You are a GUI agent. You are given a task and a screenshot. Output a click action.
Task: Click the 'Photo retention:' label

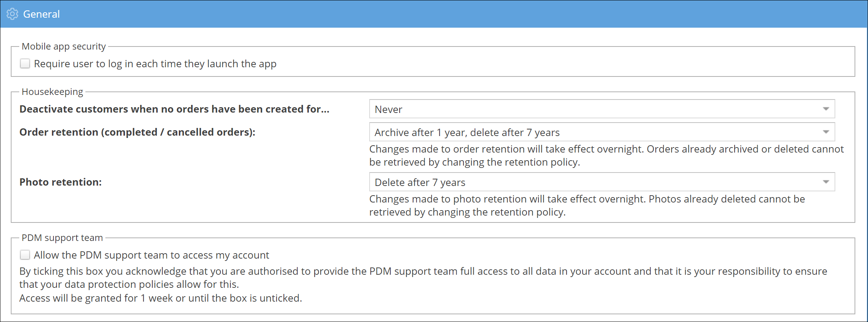click(x=61, y=182)
